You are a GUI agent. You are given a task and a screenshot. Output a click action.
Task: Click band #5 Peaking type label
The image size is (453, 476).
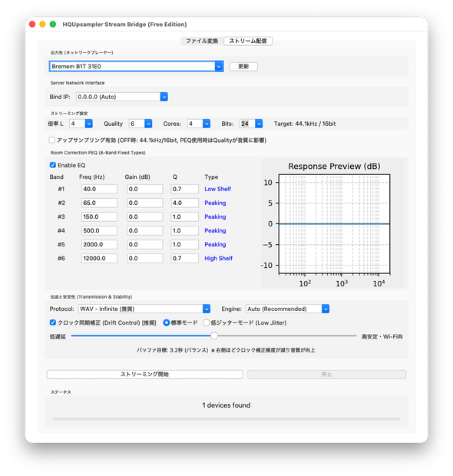coord(215,244)
